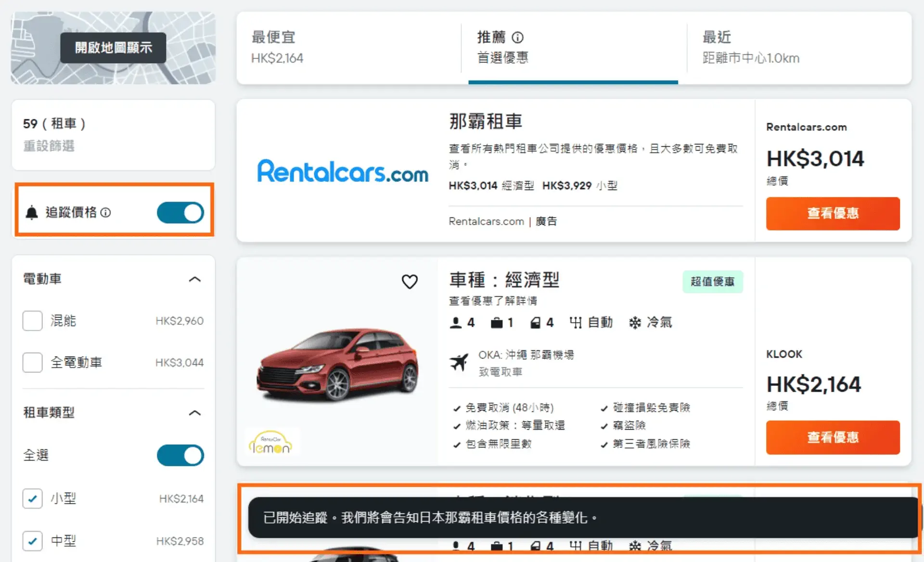Viewport: 924px width, 562px height.
Task: Click the heart favorite icon on the economy car
Action: [x=410, y=281]
